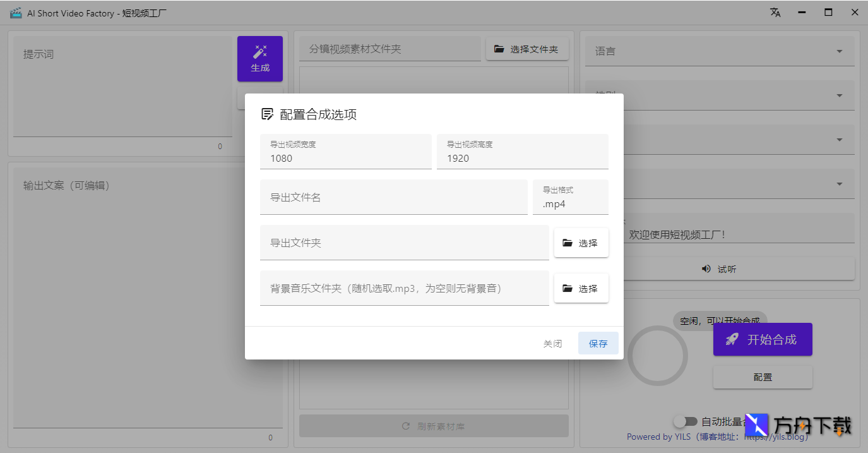This screenshot has width=868, height=453.
Task: Click the circular progress indicator
Action: coord(658,356)
